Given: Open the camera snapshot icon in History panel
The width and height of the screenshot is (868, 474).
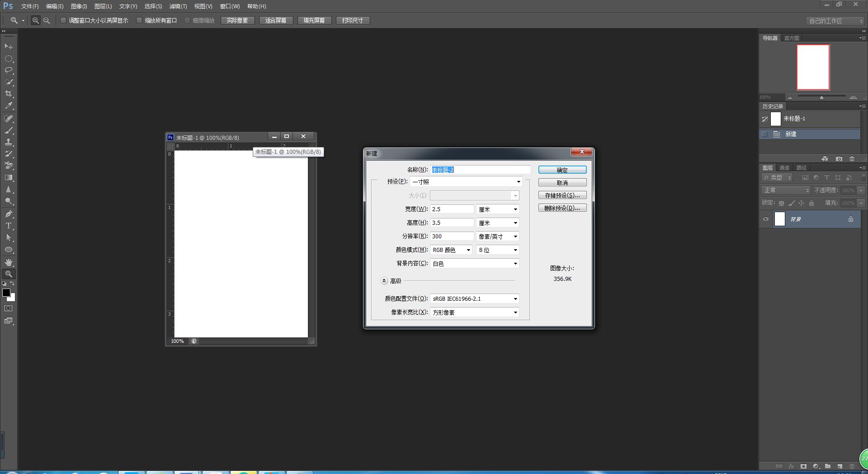Looking at the screenshot, I should click(839, 159).
